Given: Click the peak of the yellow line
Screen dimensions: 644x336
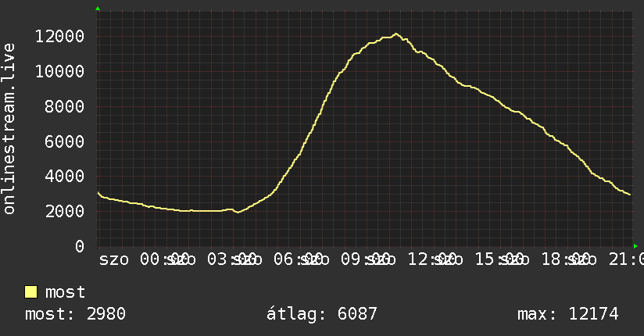Looking at the screenshot, I should pos(396,34).
